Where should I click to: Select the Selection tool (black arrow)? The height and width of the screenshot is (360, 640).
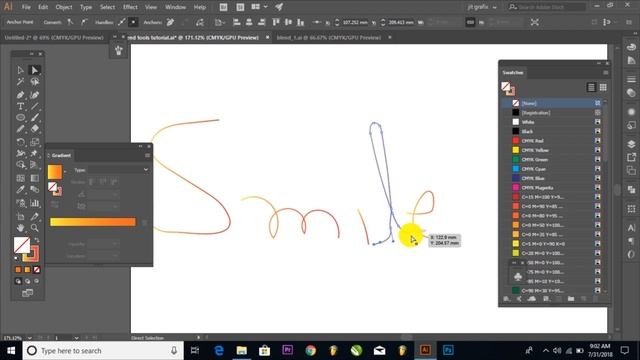(20, 70)
